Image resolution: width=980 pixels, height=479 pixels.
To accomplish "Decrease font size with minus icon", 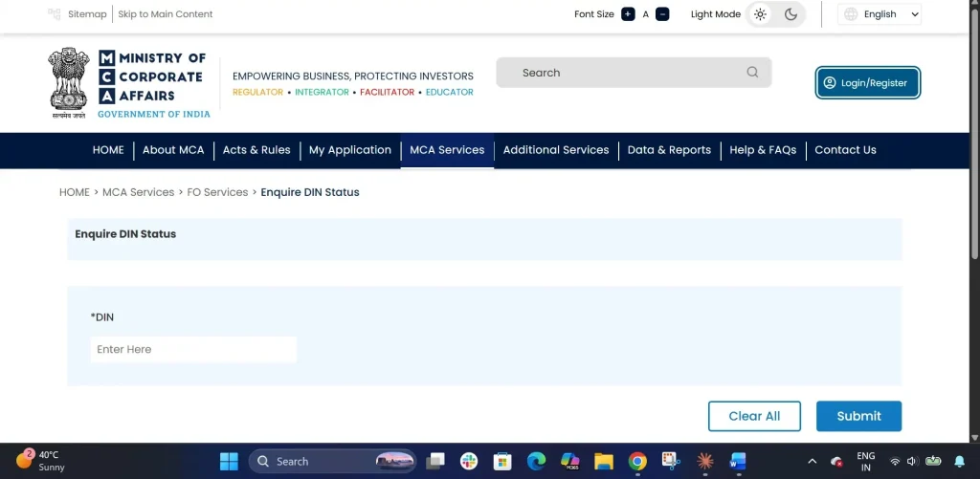I will click(662, 13).
